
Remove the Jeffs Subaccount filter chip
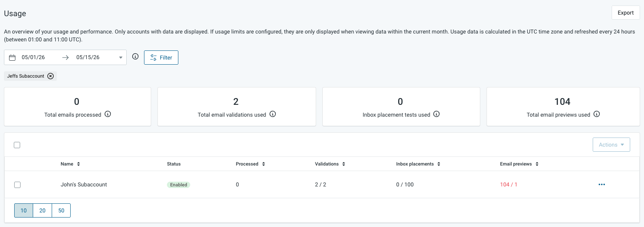(x=51, y=76)
